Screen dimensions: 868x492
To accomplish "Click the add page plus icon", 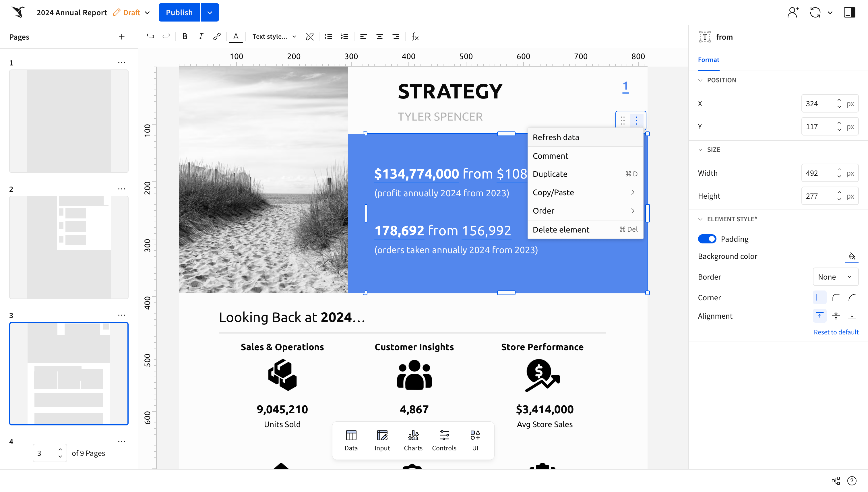I will pyautogui.click(x=122, y=37).
